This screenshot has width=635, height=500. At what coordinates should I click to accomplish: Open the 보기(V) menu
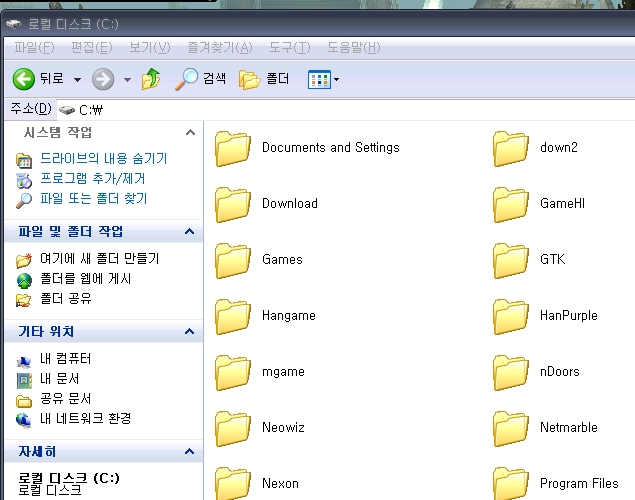pos(149,47)
